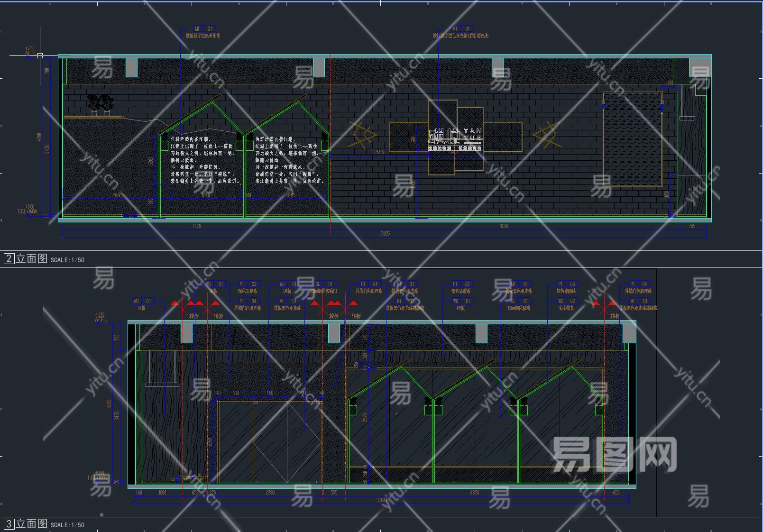Click the 9200 dimension label
The width and height of the screenshot is (763, 532).
pos(504,226)
